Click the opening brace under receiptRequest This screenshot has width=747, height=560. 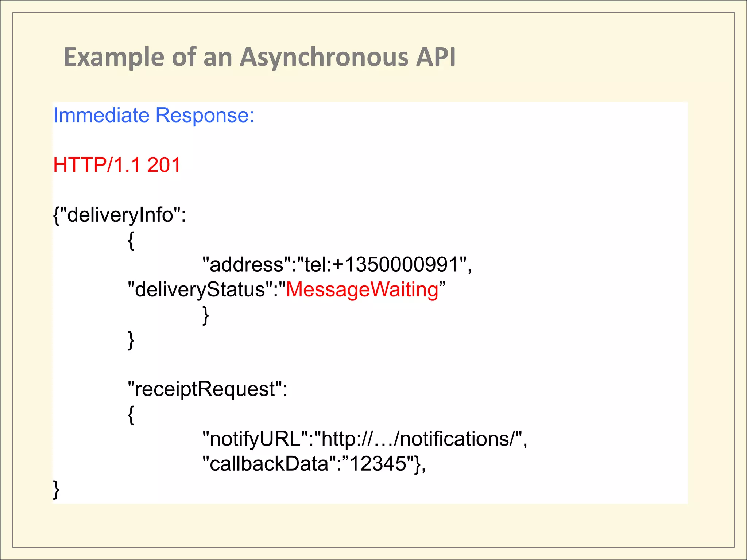click(x=131, y=415)
